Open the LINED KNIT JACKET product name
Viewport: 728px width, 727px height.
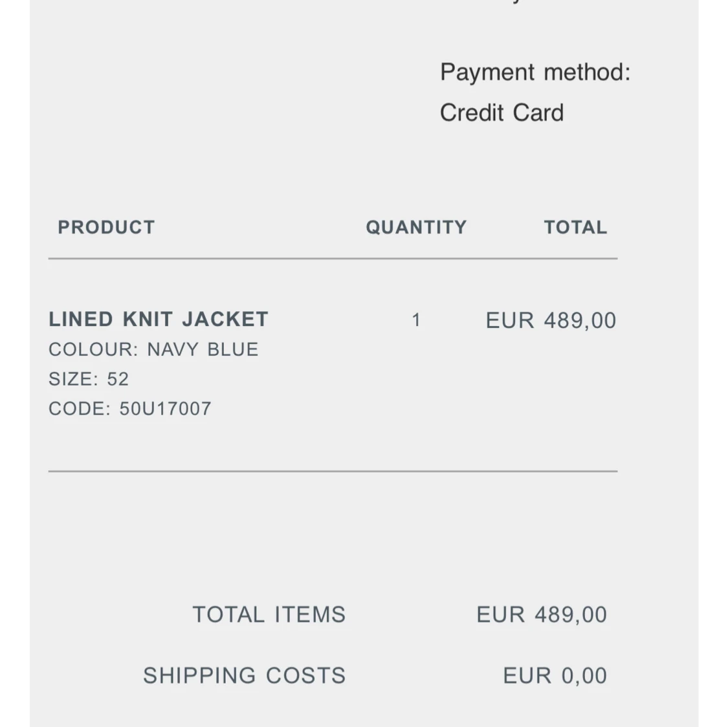click(x=159, y=319)
